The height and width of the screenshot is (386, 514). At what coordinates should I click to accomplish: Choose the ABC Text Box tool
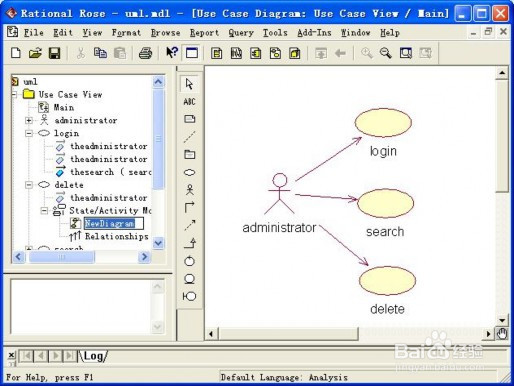[189, 102]
